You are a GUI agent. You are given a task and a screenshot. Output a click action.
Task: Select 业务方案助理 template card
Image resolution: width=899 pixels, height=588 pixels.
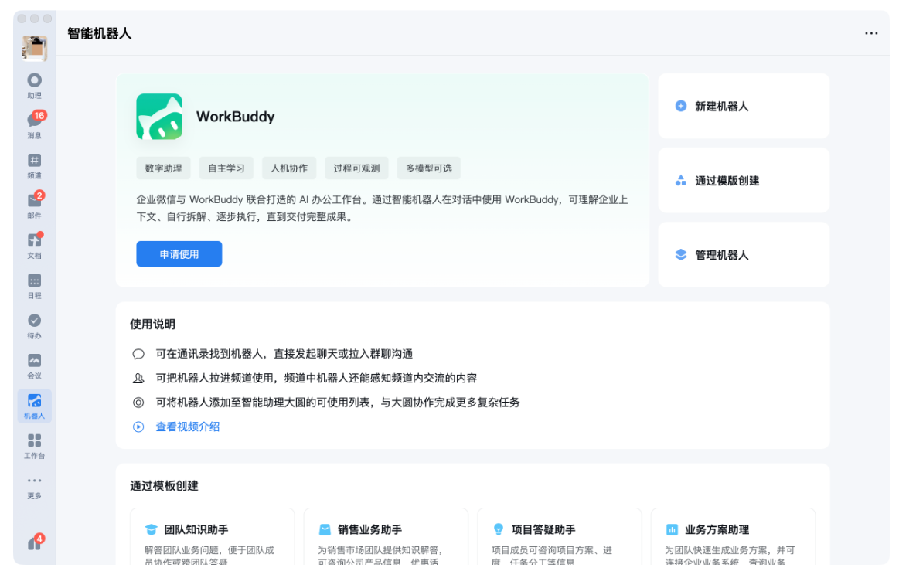tap(733, 536)
